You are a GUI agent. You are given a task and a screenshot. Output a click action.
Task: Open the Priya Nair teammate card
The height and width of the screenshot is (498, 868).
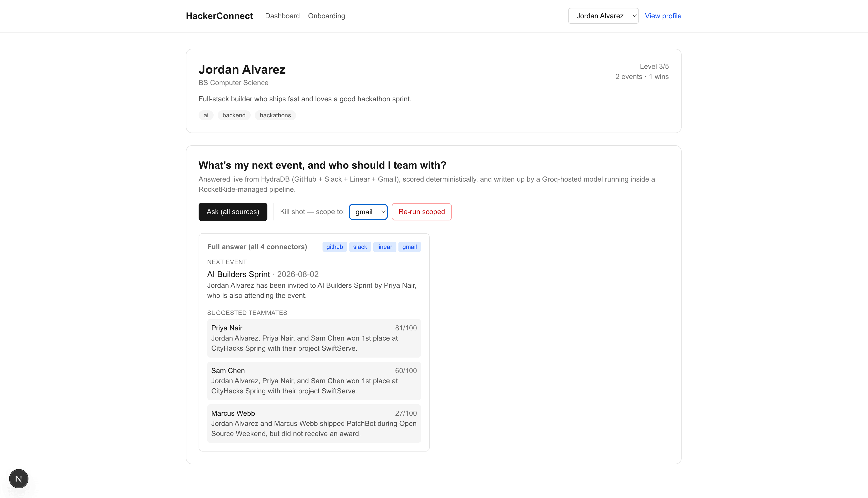pyautogui.click(x=314, y=338)
